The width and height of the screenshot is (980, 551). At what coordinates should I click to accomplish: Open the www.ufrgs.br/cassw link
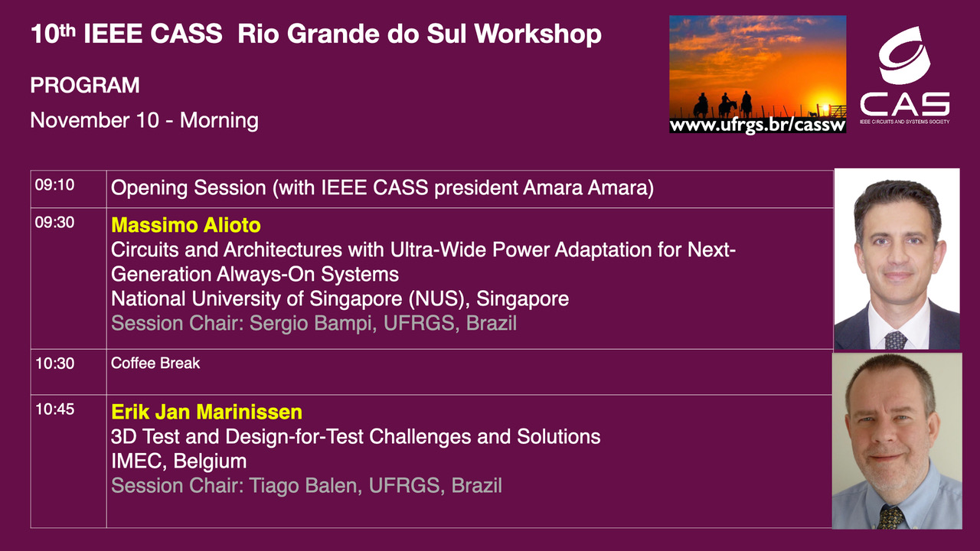click(757, 125)
